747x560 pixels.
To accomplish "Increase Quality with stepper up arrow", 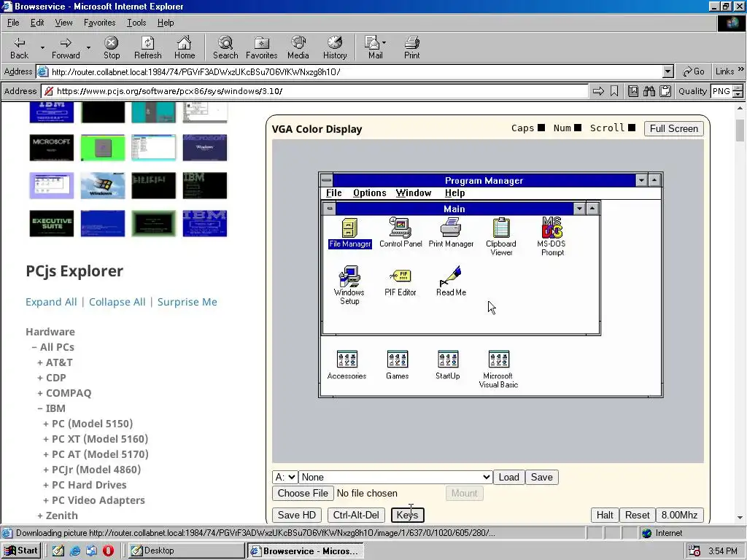I will click(x=738, y=88).
